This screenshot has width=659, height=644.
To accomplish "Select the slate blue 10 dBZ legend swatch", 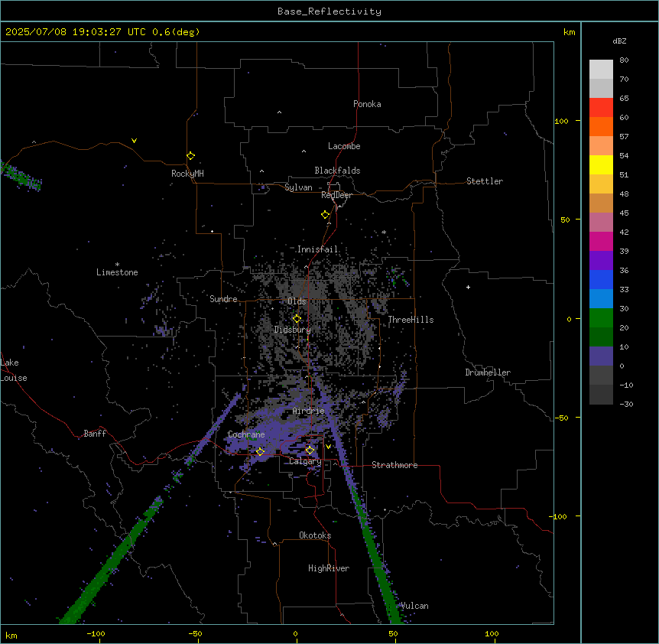I will point(601,356).
